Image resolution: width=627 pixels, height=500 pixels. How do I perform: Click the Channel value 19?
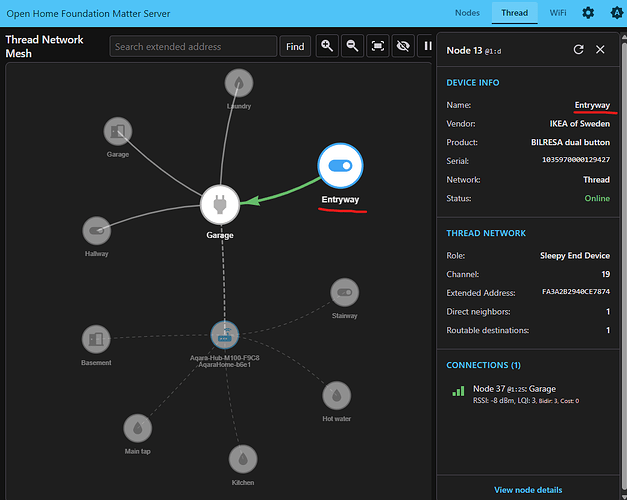pyautogui.click(x=605, y=274)
